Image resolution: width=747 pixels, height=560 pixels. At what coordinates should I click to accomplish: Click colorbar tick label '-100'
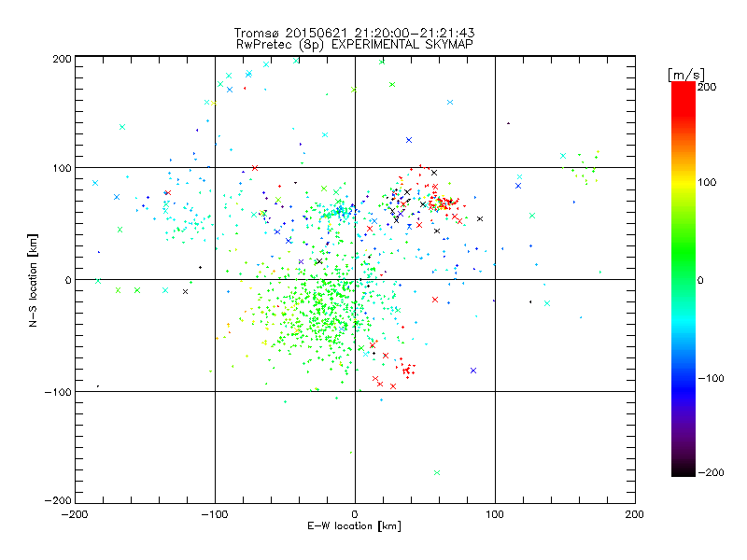point(711,379)
